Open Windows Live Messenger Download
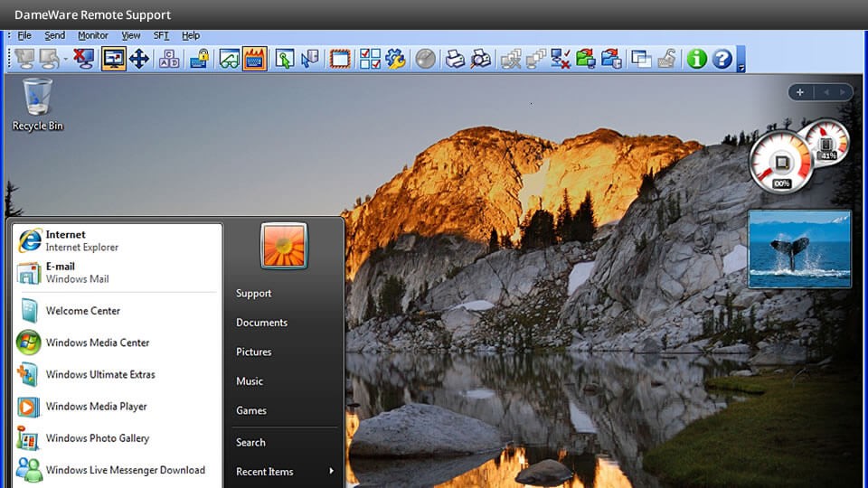This screenshot has width=868, height=488. point(117,470)
